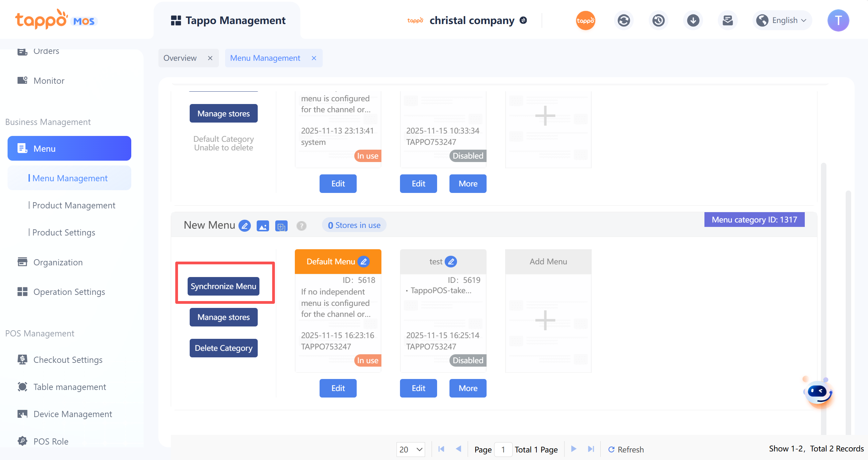Click the copy icon beside New Menu
The image size is (868, 460).
tap(281, 226)
